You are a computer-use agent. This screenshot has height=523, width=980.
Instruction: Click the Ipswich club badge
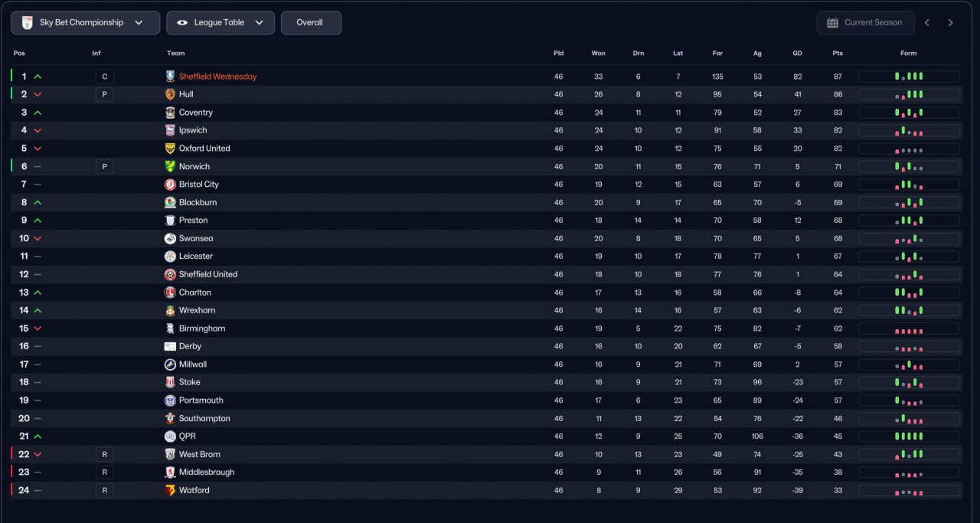click(170, 130)
